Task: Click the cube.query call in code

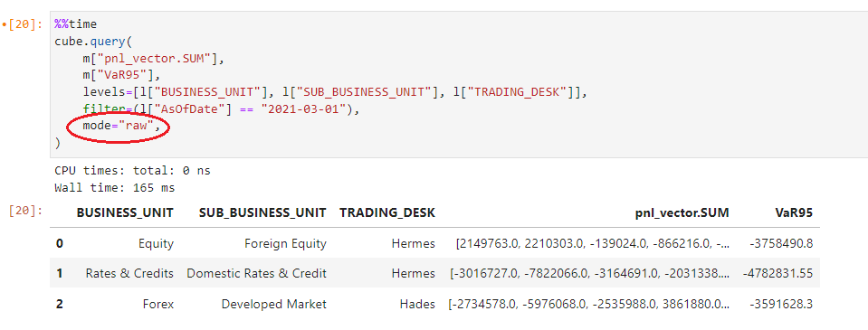Action: coord(93,42)
